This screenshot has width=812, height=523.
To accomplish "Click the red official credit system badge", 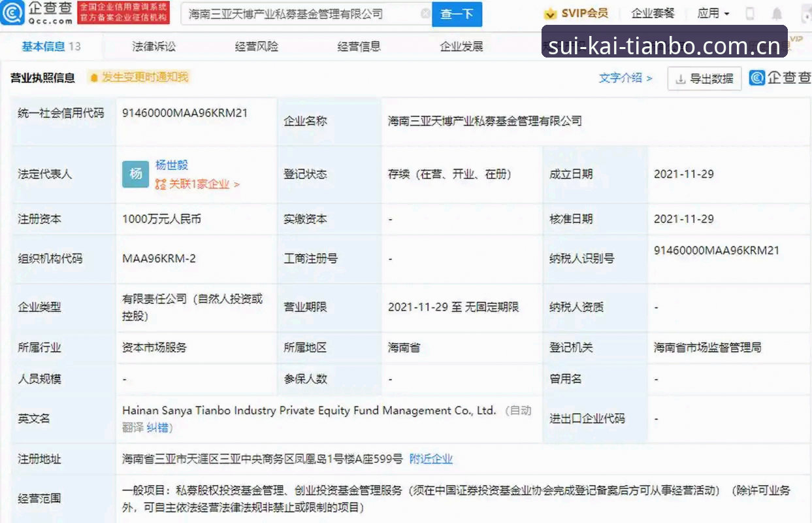I will (x=123, y=12).
